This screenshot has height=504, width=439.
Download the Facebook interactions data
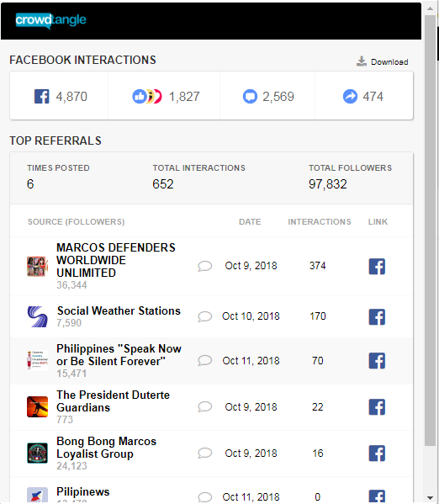coord(382,61)
